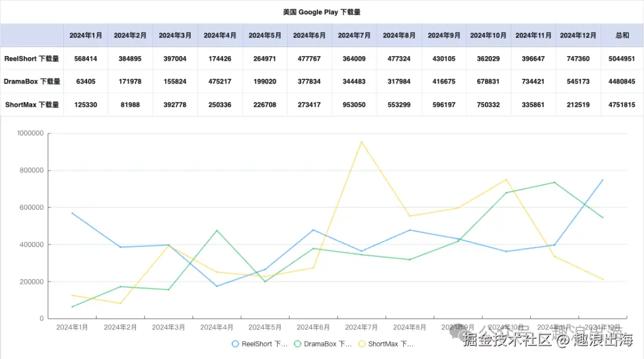Click the ReelShort 下载量 row label

[32, 58]
